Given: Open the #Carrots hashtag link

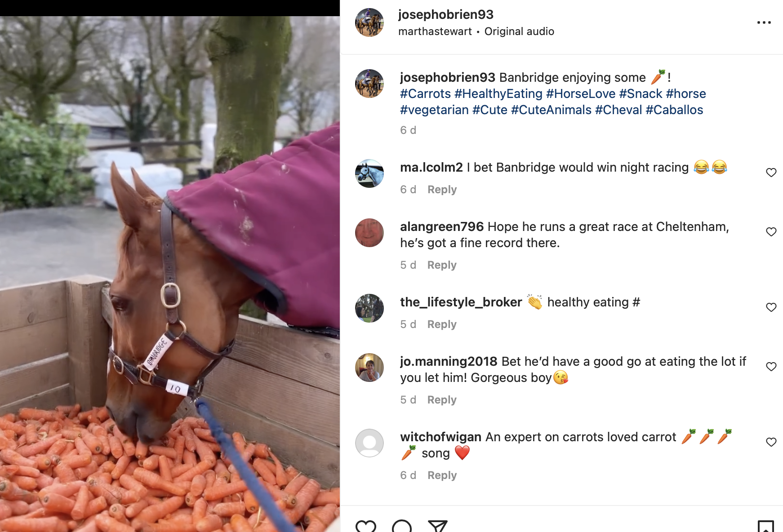Looking at the screenshot, I should tap(425, 93).
